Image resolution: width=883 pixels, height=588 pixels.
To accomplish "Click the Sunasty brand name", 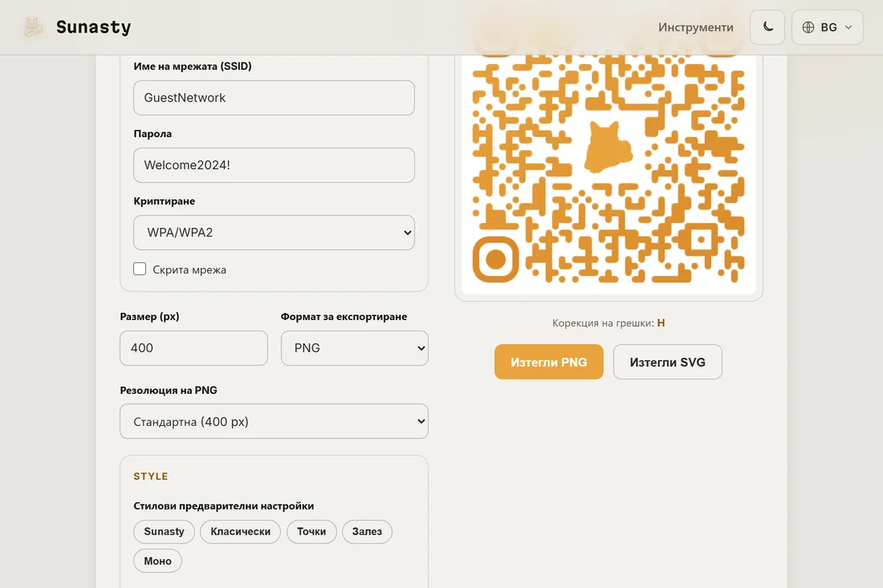I will click(93, 27).
